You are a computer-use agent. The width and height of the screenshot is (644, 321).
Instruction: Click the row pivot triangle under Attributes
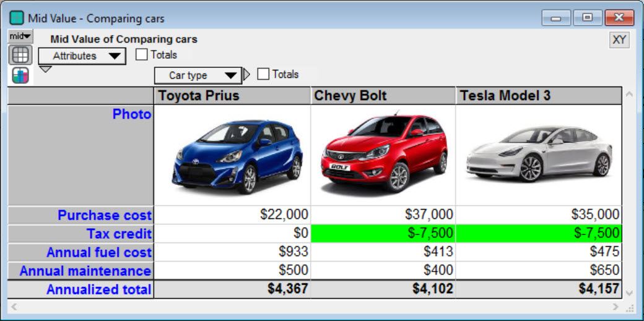click(x=45, y=69)
